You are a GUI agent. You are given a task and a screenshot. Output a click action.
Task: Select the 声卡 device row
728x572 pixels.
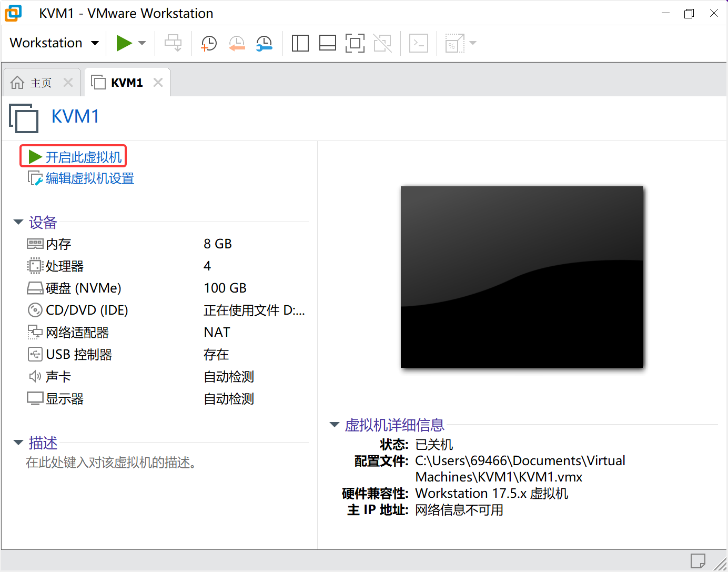pyautogui.click(x=167, y=377)
